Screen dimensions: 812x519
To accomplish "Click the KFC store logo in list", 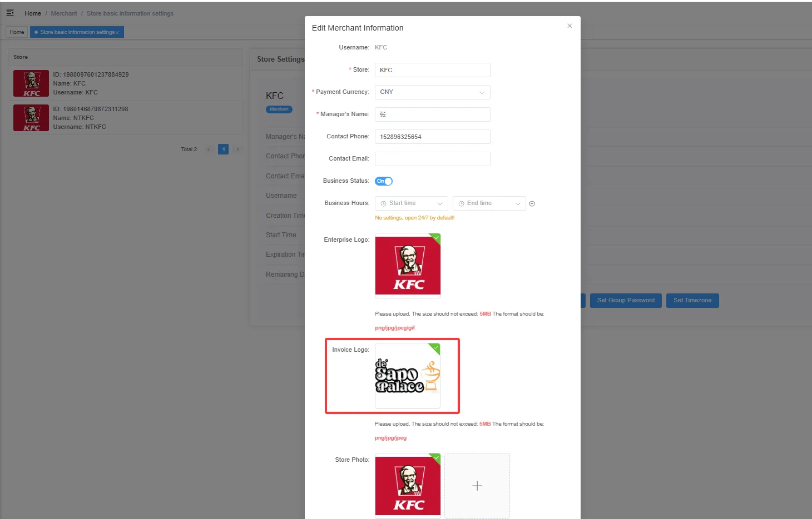I will click(31, 83).
